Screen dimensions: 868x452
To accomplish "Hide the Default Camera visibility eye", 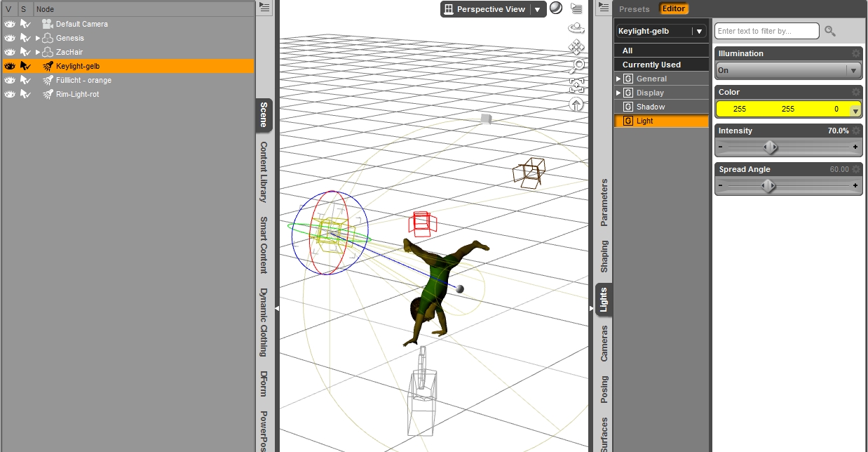I will point(10,24).
